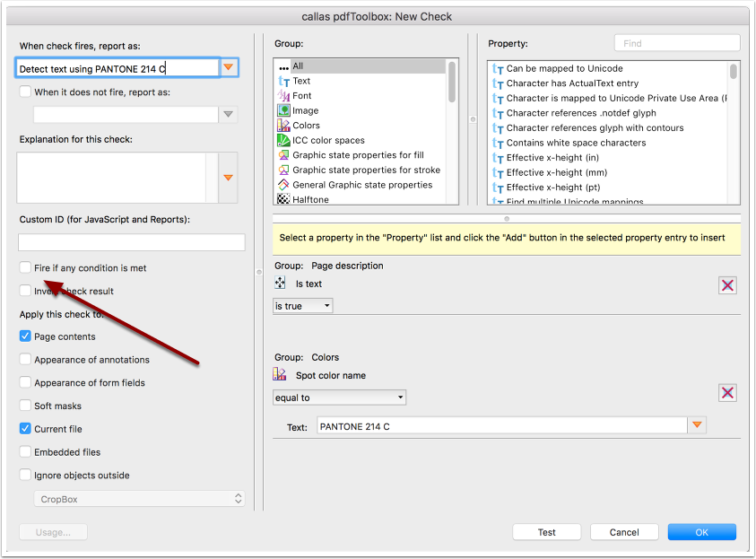This screenshot has height=559, width=756.
Task: Remove the Spot color name condition
Action: [727, 393]
